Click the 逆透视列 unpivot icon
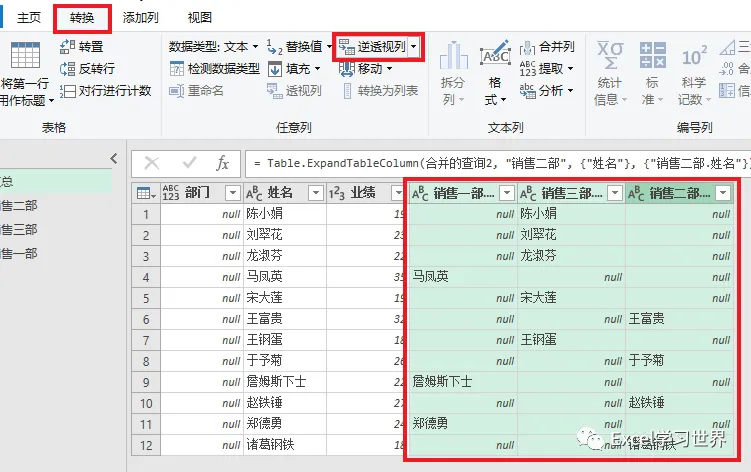The height and width of the screenshot is (472, 751). coord(346,46)
